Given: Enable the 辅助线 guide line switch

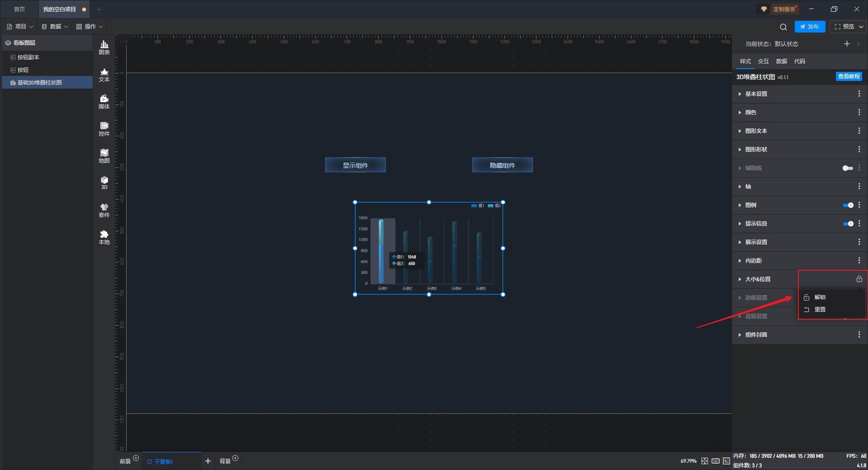Looking at the screenshot, I should pyautogui.click(x=848, y=168).
